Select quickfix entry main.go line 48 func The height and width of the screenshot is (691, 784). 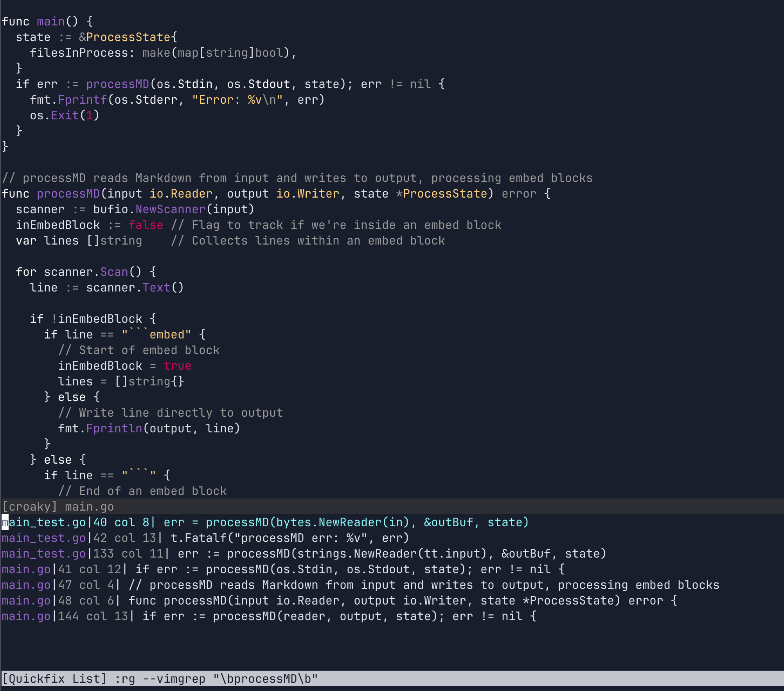340,601
